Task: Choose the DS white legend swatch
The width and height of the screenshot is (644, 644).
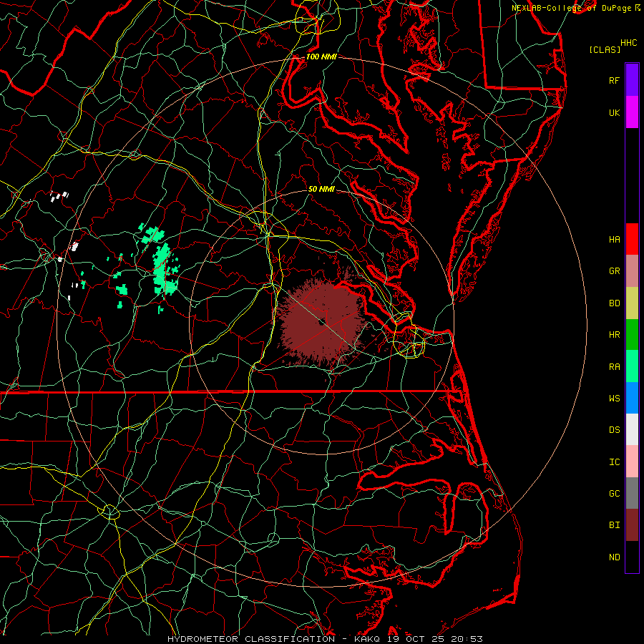Action: tap(632, 429)
